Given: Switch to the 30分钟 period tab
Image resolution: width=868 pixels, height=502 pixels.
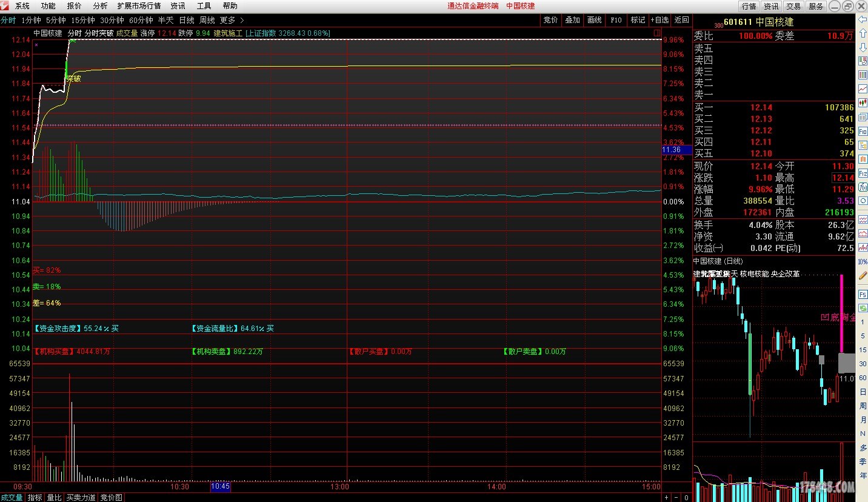Looking at the screenshot, I should 112,20.
